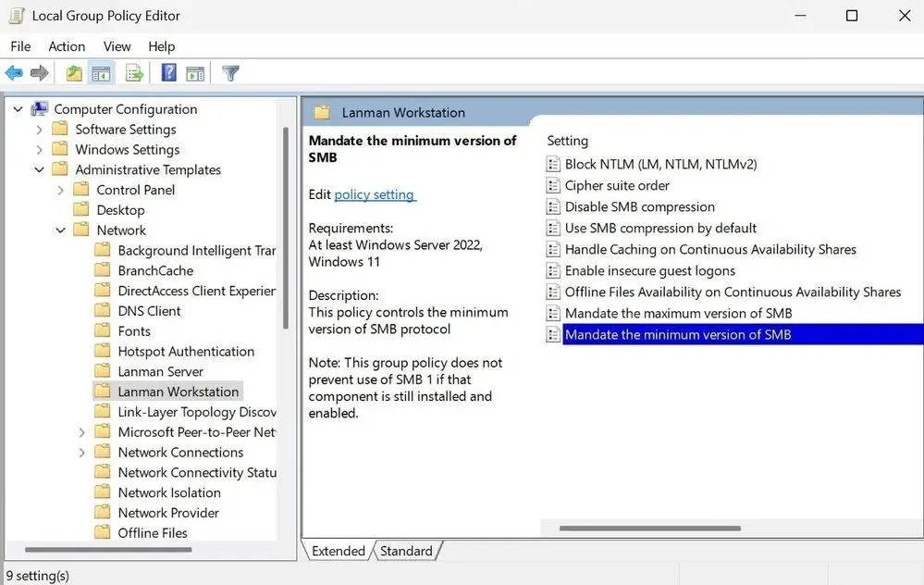Click the folder icon beside Fonts

(103, 330)
